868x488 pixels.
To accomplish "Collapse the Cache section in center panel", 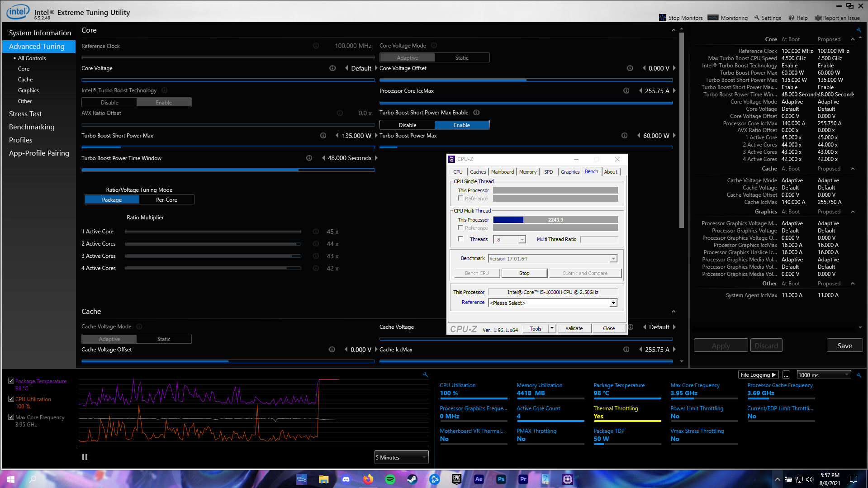I will coord(674,312).
